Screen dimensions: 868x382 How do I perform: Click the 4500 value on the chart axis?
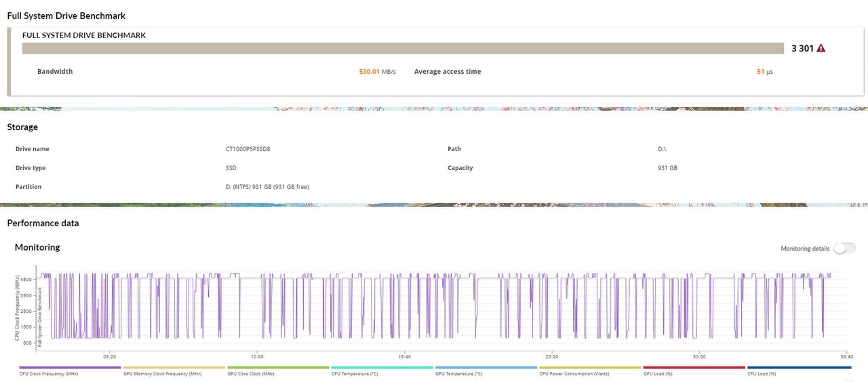coord(26,279)
